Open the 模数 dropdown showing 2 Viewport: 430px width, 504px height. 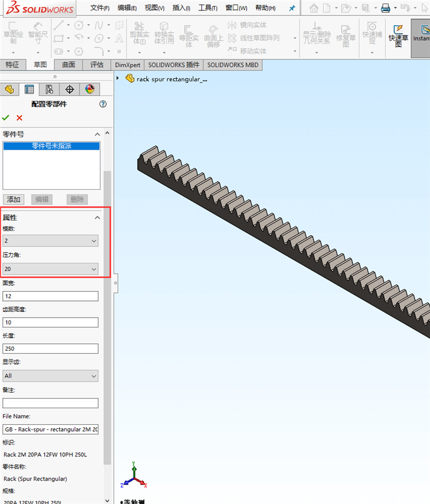click(50, 241)
